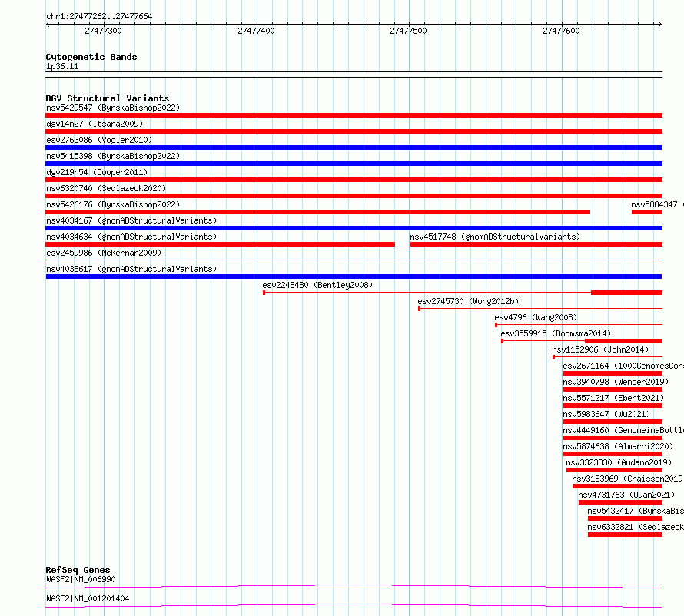Click esv2248480 (Bentley2008) label
This screenshot has width=684, height=616.
pyautogui.click(x=317, y=285)
